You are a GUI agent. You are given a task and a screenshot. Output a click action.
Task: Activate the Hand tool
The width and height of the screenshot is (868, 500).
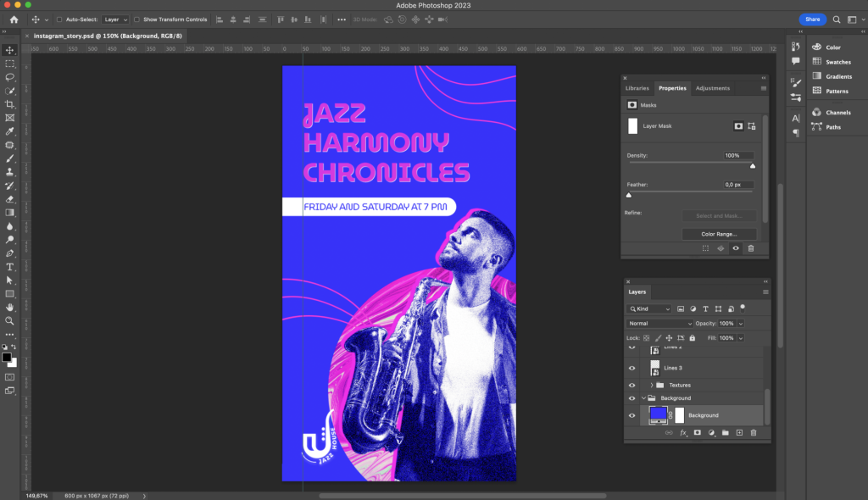pos(10,307)
